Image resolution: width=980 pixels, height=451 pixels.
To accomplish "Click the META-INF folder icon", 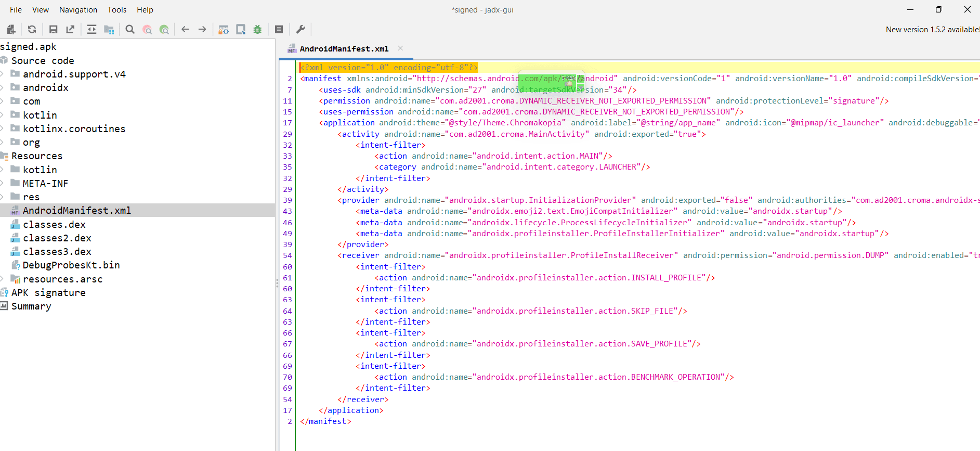I will 15,183.
